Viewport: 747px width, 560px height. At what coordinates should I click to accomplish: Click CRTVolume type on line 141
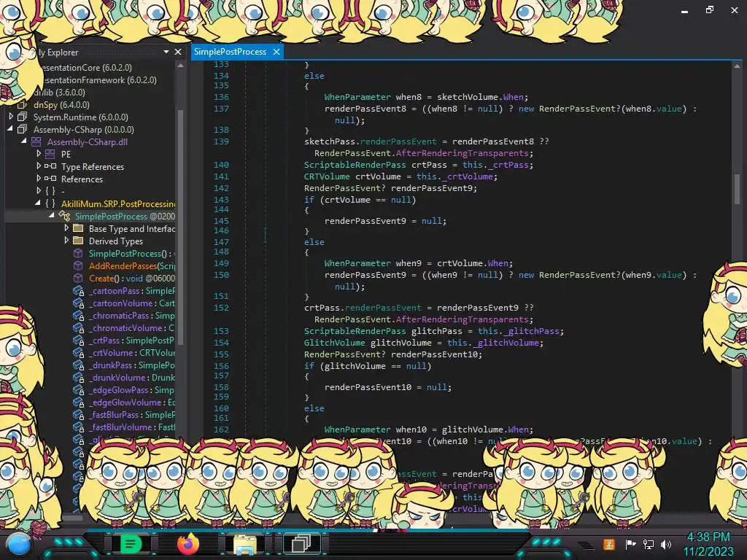(x=327, y=176)
